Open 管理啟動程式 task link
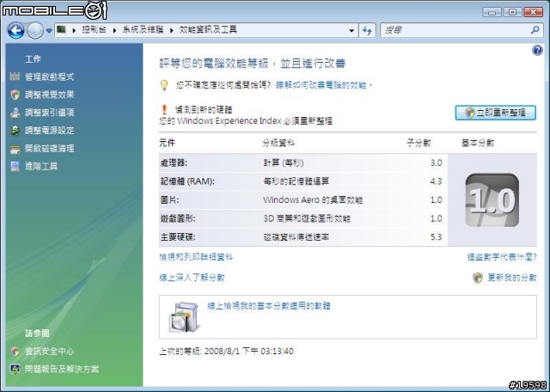550x392 pixels. pos(50,77)
